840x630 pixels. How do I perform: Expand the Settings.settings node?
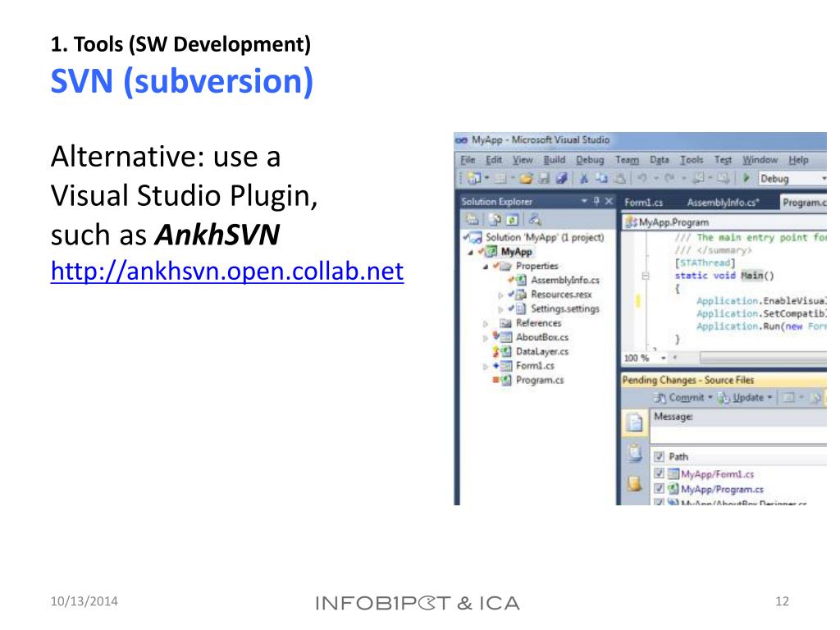[x=500, y=309]
